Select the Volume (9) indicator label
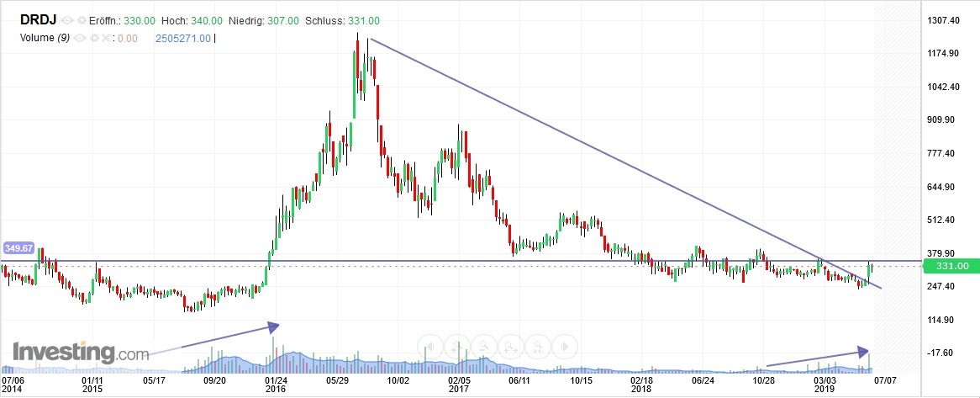The width and height of the screenshot is (980, 398). (45, 38)
